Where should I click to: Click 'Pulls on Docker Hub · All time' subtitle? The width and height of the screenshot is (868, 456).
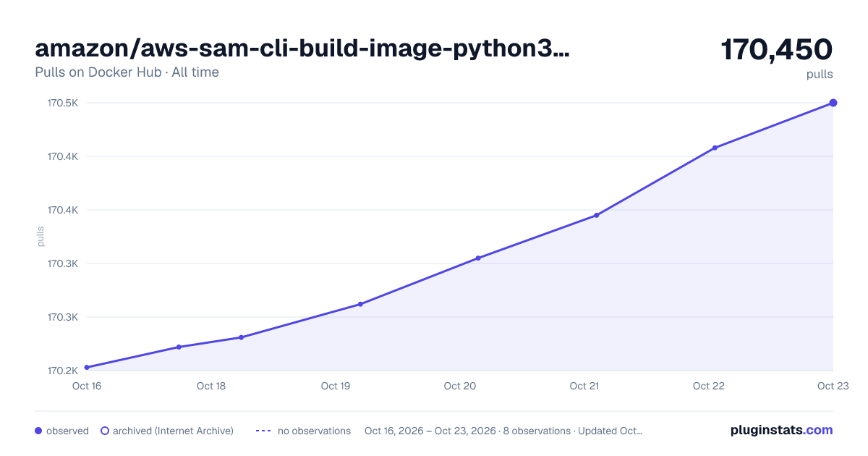[127, 72]
